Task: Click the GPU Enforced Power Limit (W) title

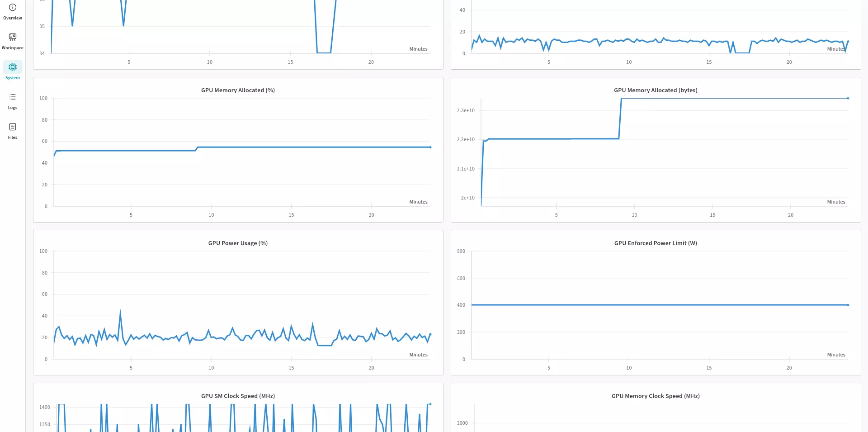Action: [x=655, y=243]
